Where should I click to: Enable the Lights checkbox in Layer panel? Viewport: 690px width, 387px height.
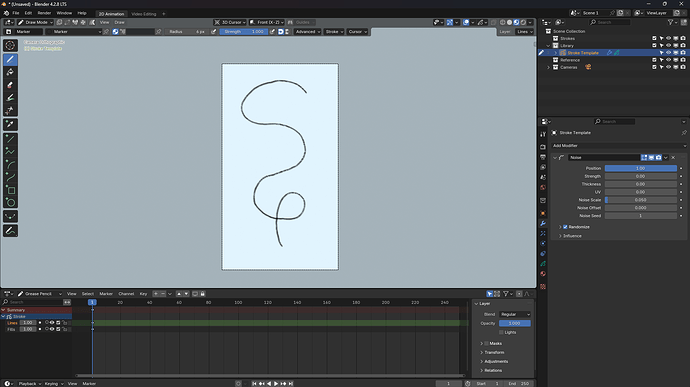click(501, 332)
